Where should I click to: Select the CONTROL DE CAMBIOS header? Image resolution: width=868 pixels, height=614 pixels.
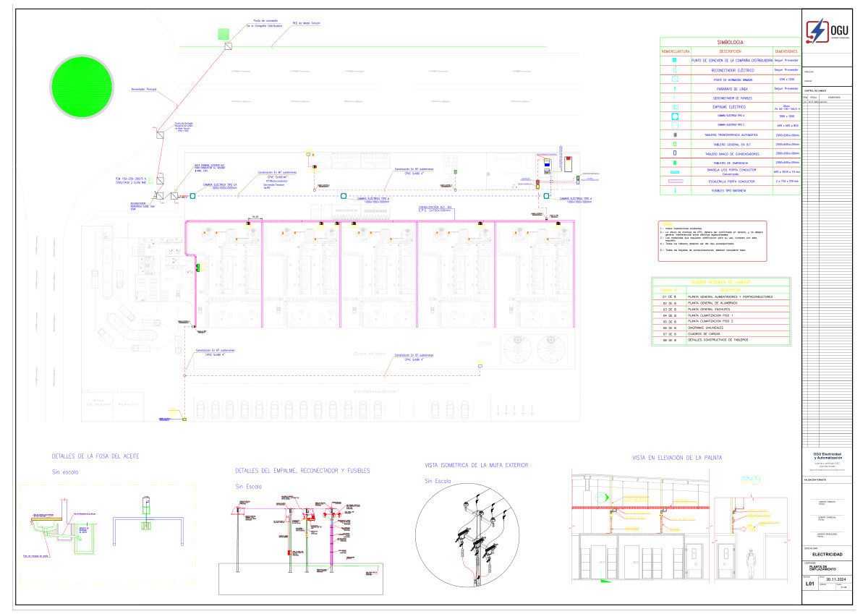[x=814, y=90]
